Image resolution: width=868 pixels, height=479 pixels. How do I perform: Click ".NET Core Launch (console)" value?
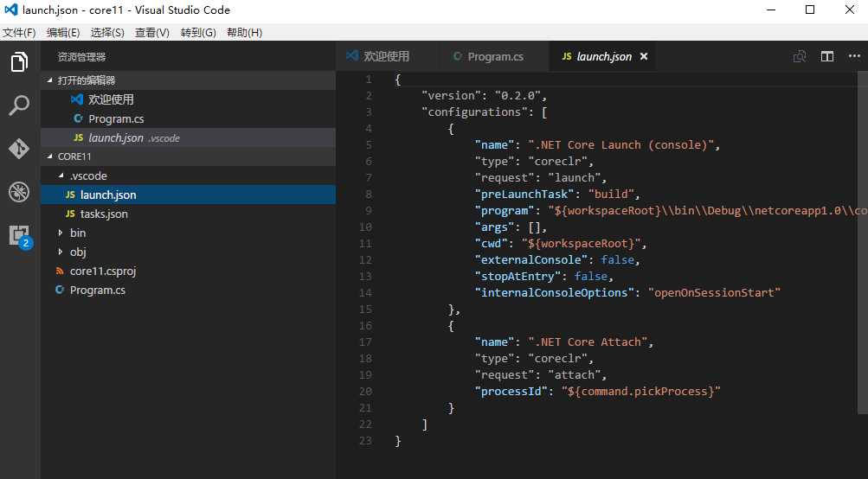tap(621, 145)
